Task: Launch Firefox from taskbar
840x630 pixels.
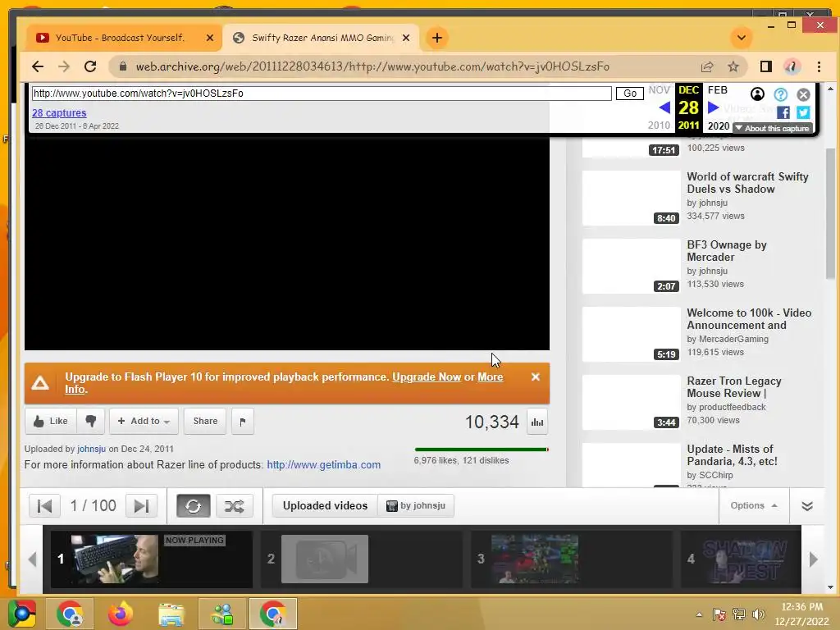Action: (120, 614)
